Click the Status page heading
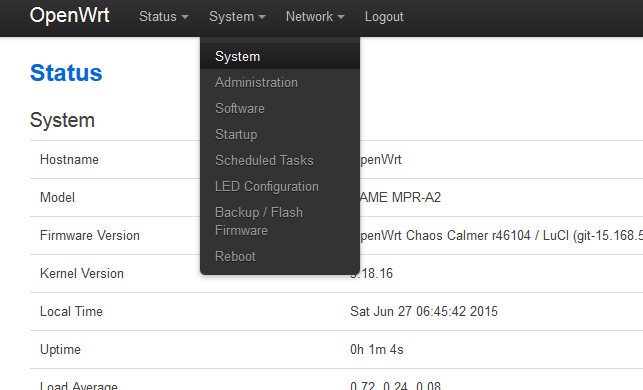The image size is (643, 390). [x=66, y=73]
